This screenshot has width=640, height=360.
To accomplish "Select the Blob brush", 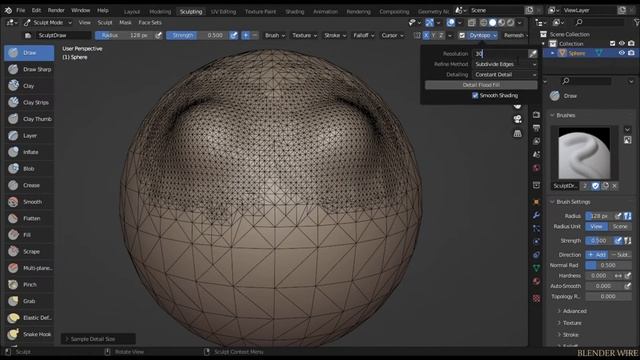I will coord(29,169).
